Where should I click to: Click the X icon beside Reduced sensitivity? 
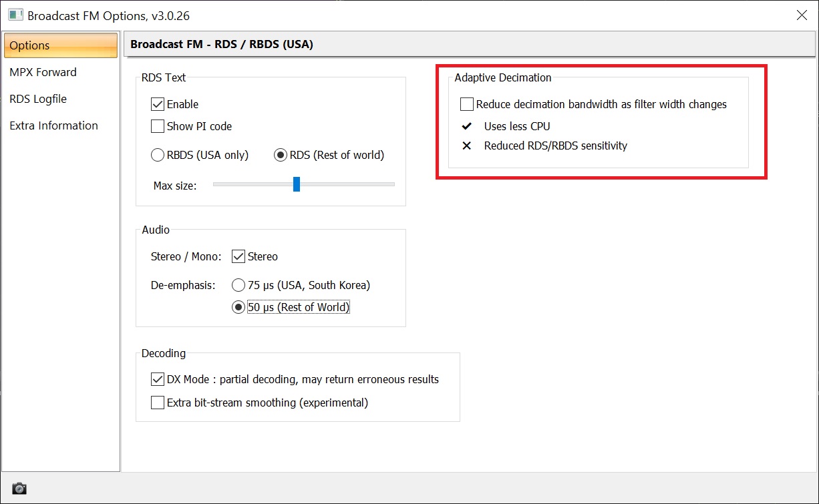(x=467, y=146)
